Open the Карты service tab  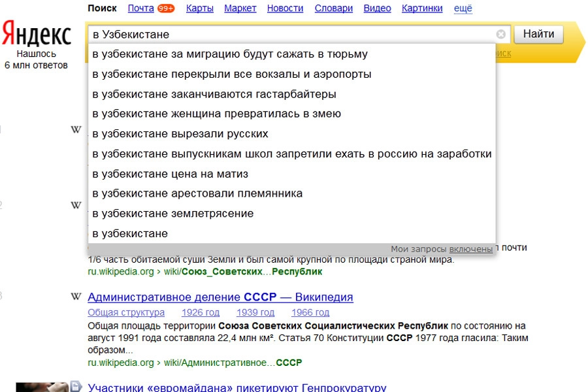(199, 8)
